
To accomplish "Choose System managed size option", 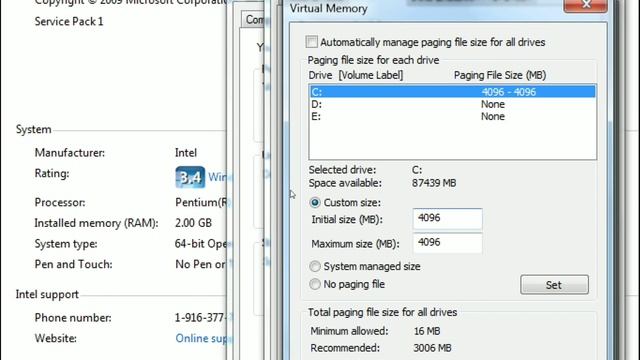I will [x=315, y=266].
